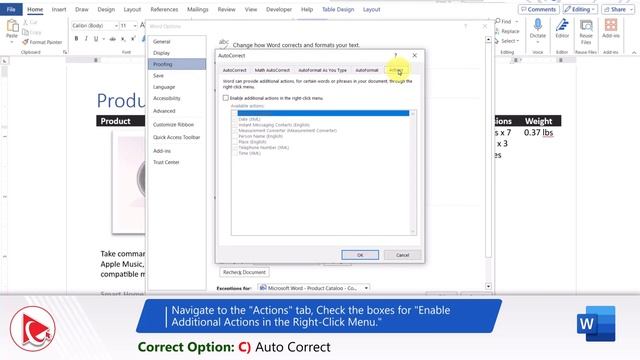Image resolution: width=640 pixels, height=360 pixels.
Task: Open the font name dropdown (Calibri Body)
Action: (116, 26)
